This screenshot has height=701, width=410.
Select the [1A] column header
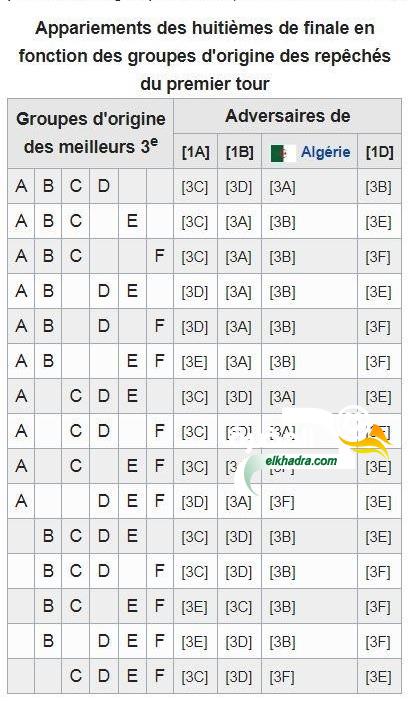click(195, 152)
